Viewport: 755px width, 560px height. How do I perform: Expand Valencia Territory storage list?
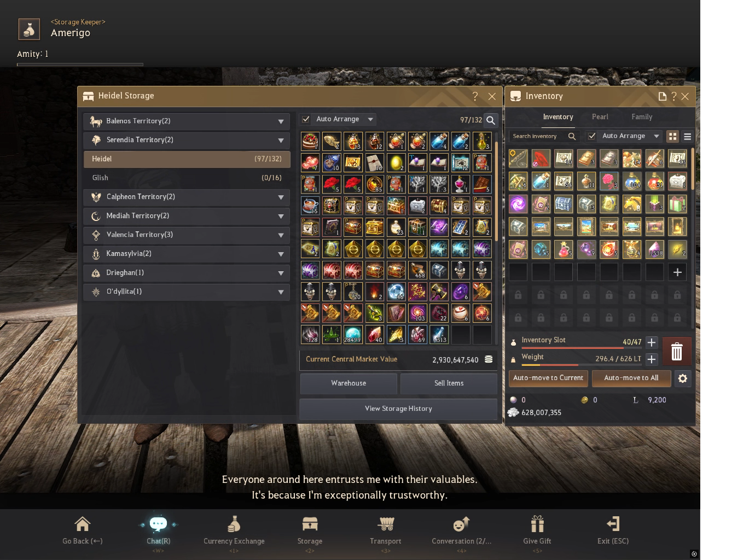pyautogui.click(x=187, y=235)
